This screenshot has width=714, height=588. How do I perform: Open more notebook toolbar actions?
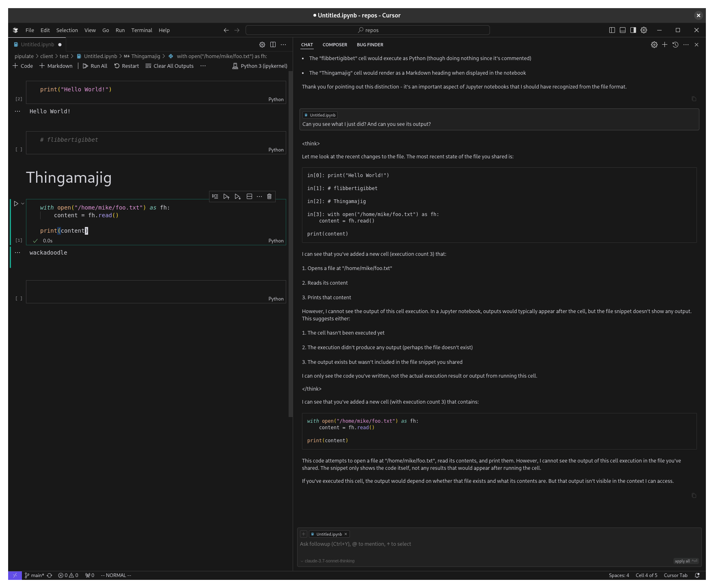(x=203, y=66)
